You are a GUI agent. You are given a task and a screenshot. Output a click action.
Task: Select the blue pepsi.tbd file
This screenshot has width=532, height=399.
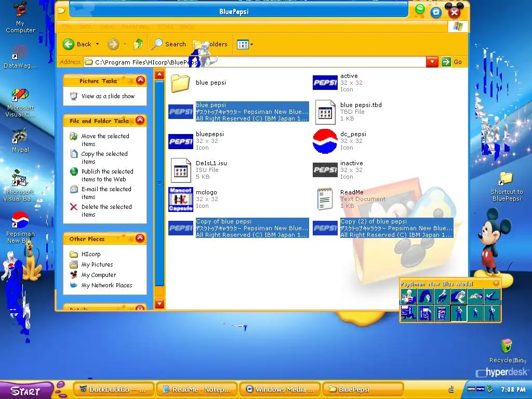click(x=348, y=112)
